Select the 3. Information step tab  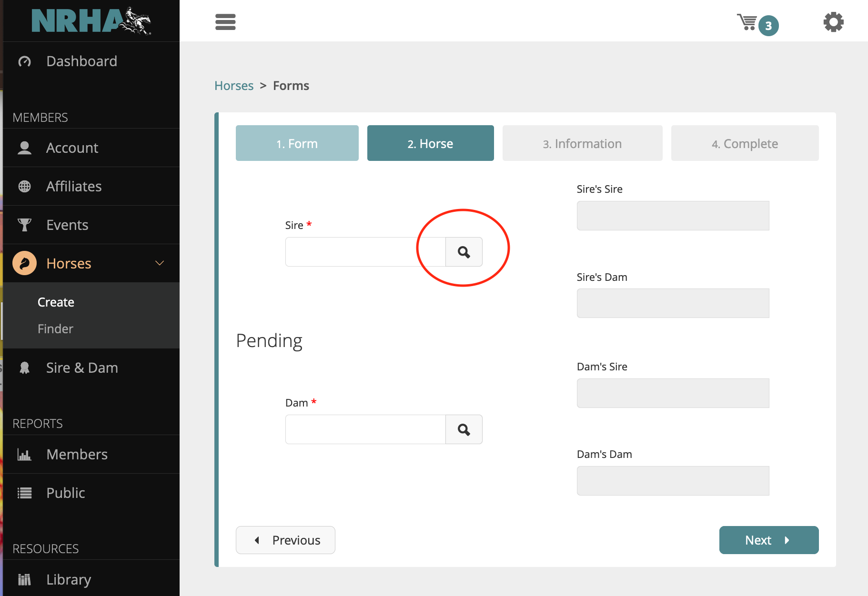582,143
